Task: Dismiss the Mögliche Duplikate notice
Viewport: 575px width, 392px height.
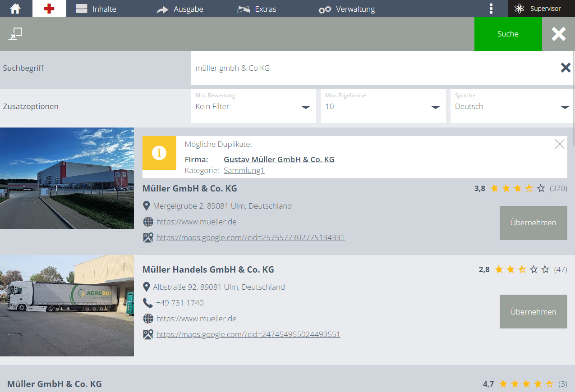Action: tap(559, 144)
